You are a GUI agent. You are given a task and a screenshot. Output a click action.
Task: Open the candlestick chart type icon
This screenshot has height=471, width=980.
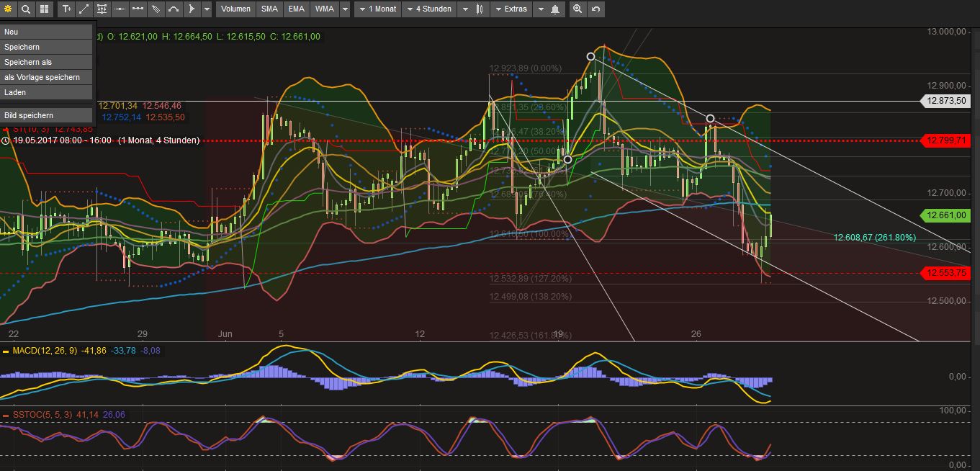[x=480, y=9]
